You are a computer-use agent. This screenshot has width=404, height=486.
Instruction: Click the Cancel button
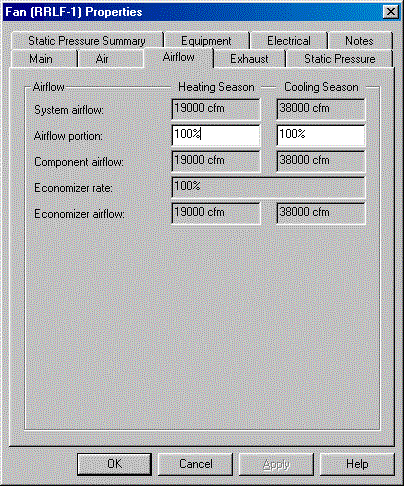tap(195, 464)
